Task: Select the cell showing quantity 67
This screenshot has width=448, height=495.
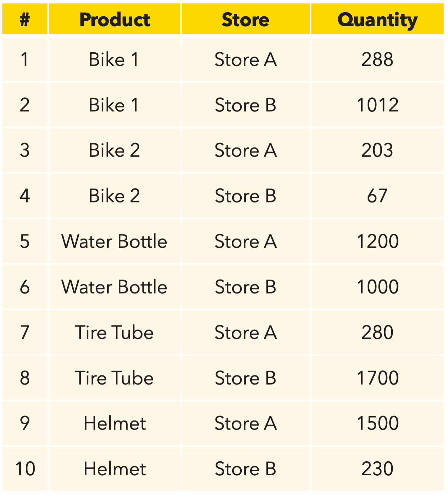Action: pos(377,196)
